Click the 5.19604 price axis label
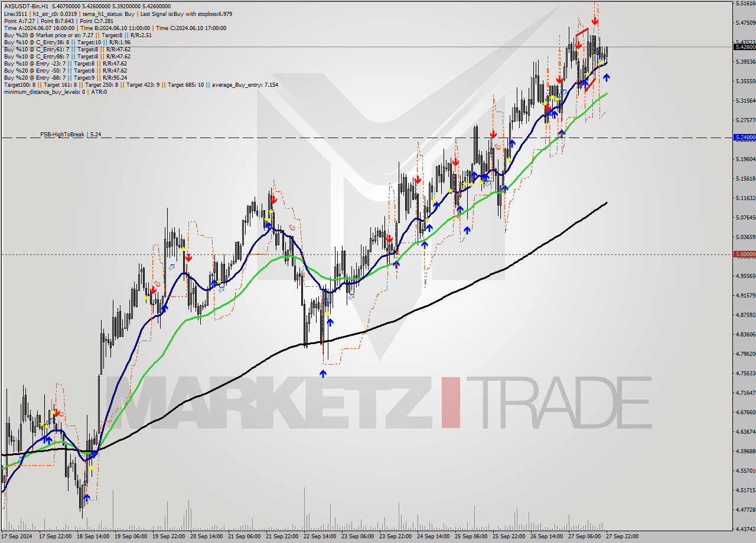Viewport: 756px width, 543px height. [745, 159]
